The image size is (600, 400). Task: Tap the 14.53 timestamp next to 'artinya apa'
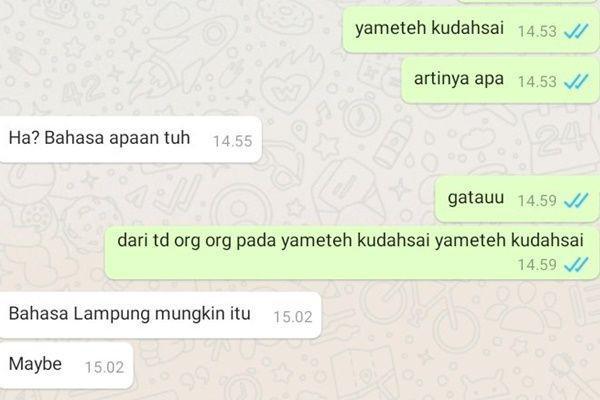click(537, 82)
